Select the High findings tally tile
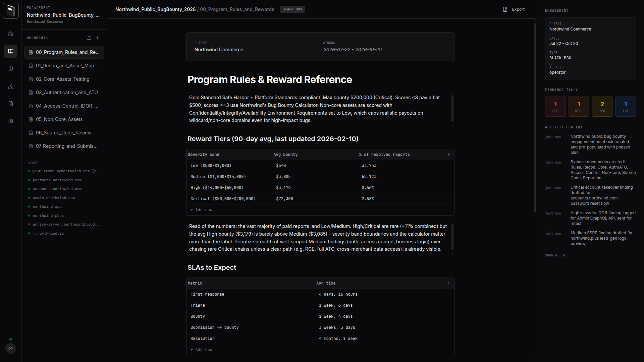 tap(579, 107)
